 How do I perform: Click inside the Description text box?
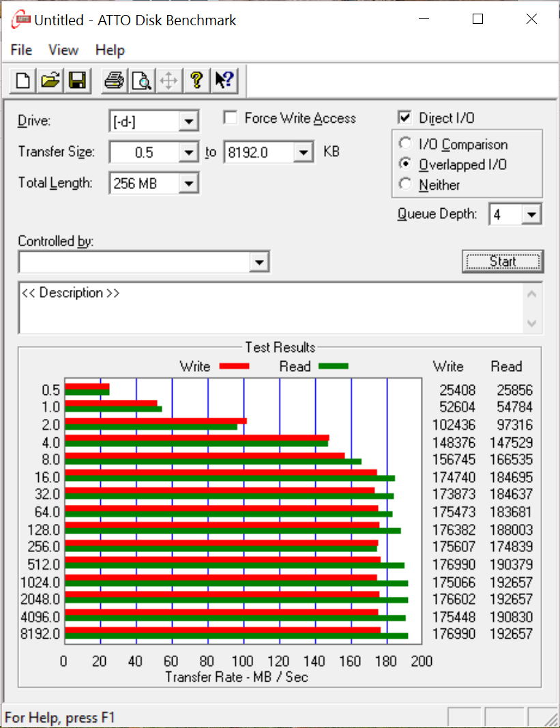click(271, 308)
